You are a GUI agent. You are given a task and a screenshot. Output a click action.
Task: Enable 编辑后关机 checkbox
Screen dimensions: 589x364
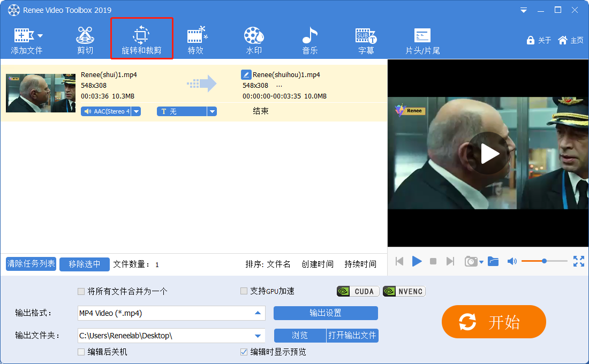click(x=81, y=352)
